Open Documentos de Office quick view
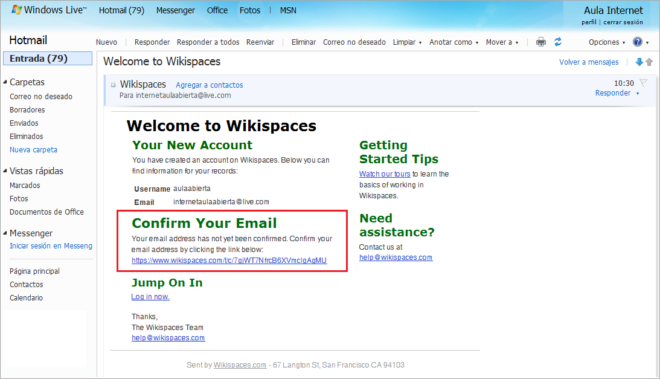660x379 pixels. tap(47, 212)
